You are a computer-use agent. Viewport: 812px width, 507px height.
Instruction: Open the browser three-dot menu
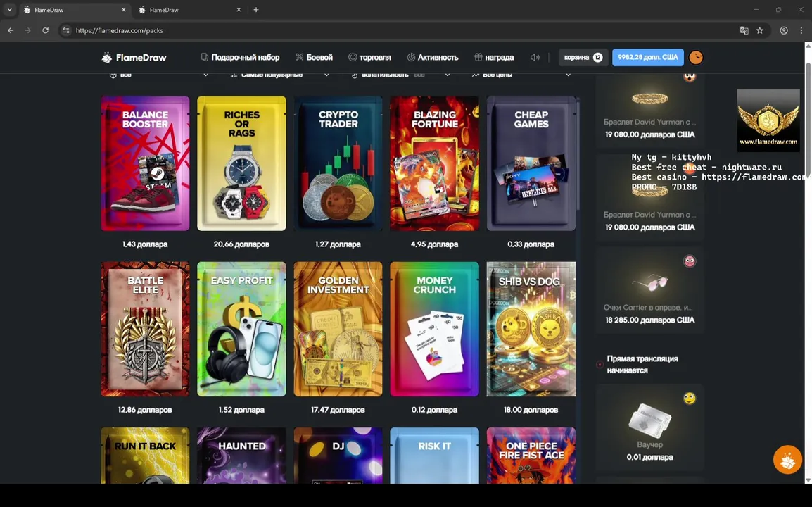(801, 30)
